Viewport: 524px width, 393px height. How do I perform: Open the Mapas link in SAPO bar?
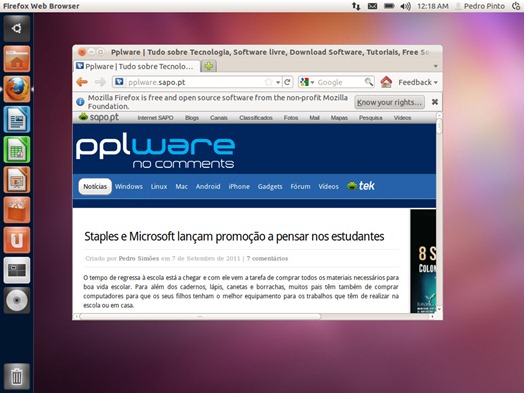(339, 118)
